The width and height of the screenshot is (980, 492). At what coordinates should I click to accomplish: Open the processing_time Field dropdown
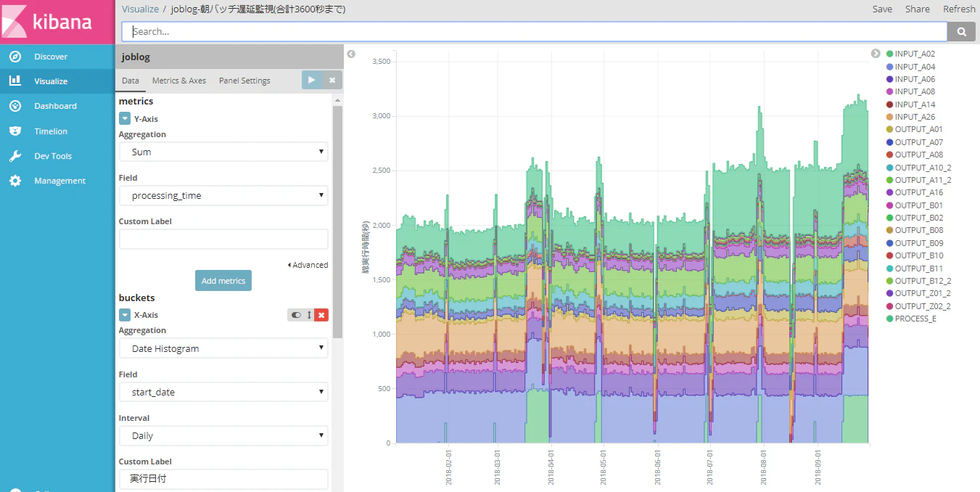(223, 195)
